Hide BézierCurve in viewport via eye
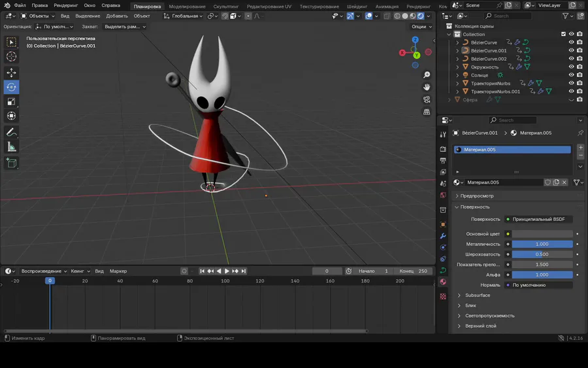 tap(571, 42)
